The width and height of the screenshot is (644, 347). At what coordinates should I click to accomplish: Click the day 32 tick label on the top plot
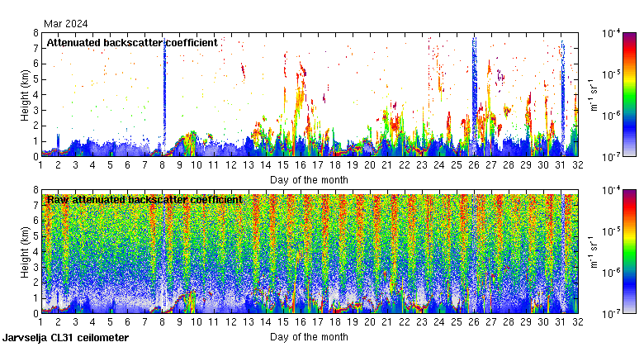click(x=578, y=165)
